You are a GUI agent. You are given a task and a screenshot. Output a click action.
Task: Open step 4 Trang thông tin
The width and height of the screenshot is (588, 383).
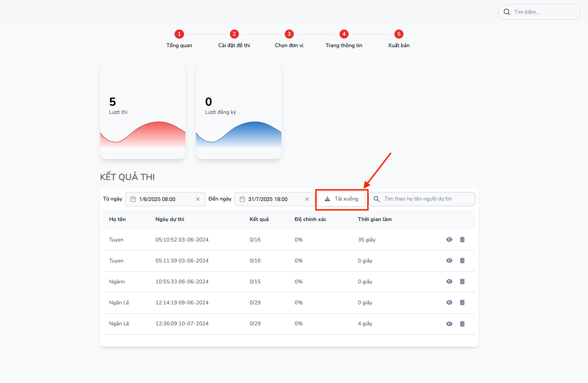point(344,34)
